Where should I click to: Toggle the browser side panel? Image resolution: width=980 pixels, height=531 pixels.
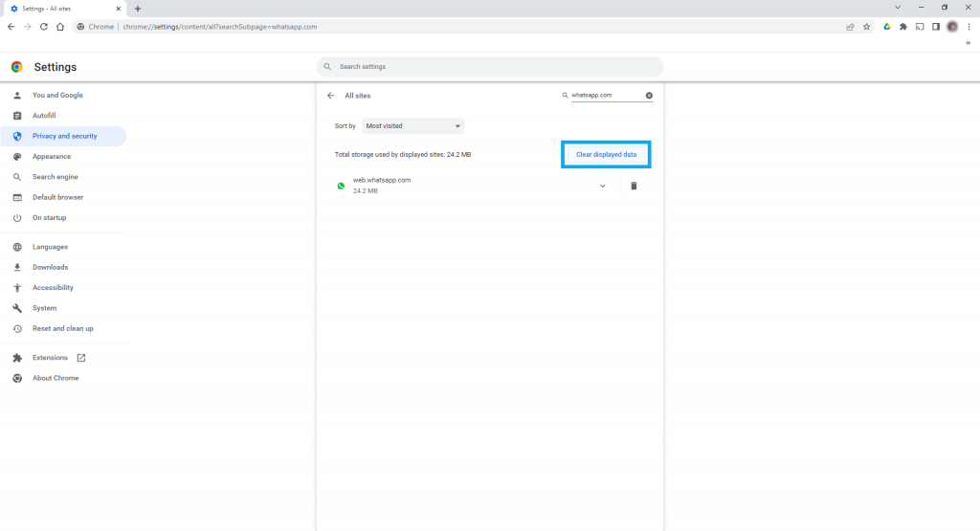coord(936,27)
